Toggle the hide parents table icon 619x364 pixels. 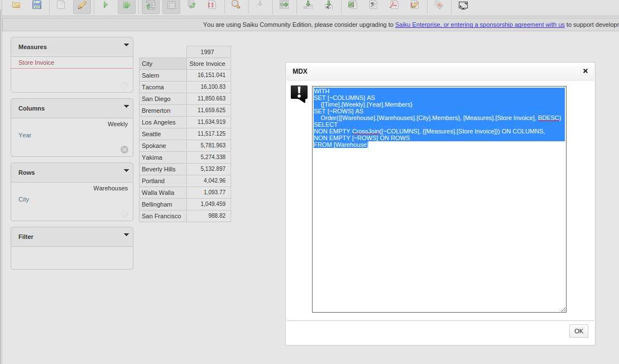coord(150,5)
